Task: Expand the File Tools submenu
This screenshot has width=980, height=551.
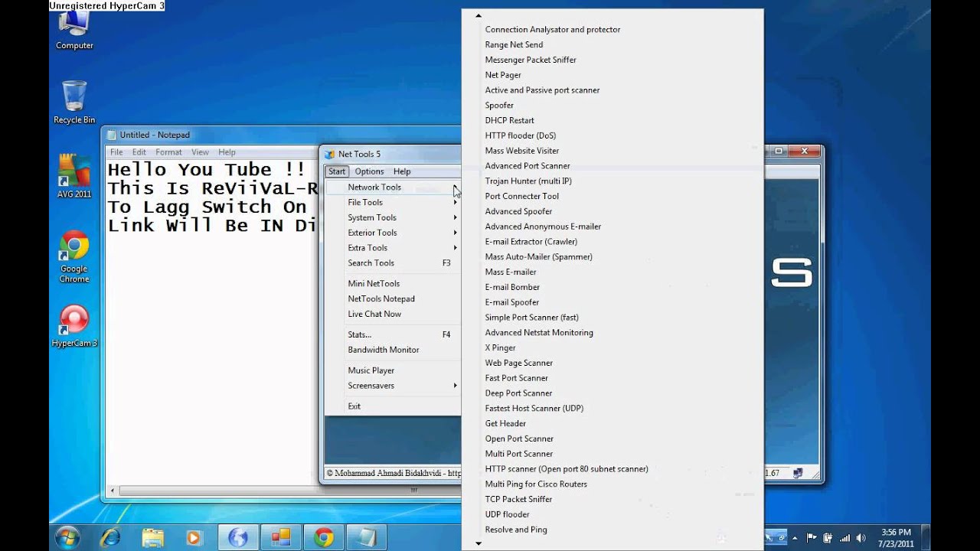Action: coord(393,202)
